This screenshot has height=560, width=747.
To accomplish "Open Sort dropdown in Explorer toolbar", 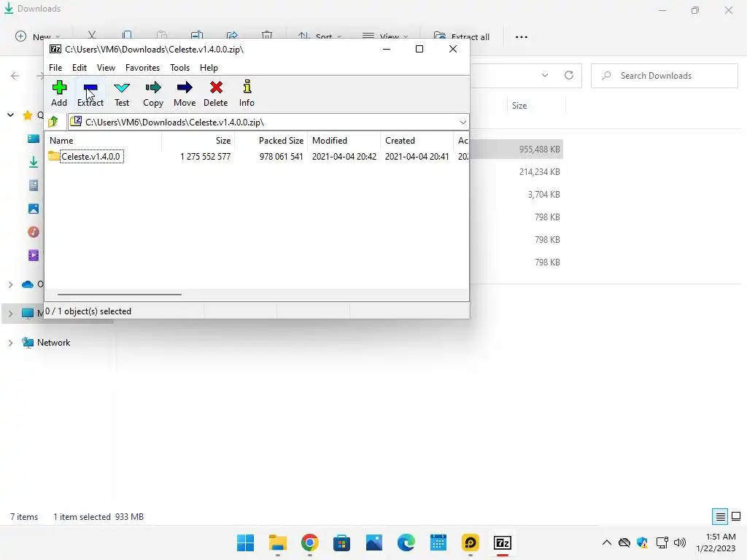I will [320, 36].
